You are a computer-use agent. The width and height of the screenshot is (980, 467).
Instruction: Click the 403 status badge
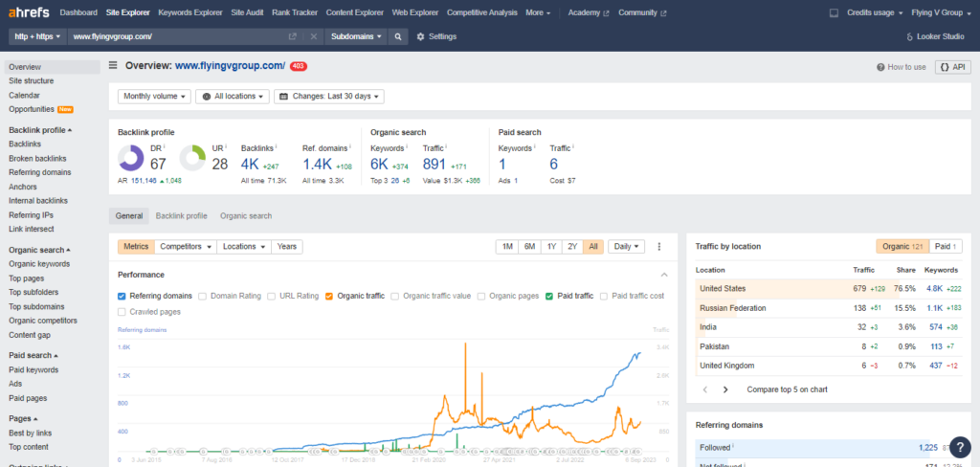tap(299, 66)
